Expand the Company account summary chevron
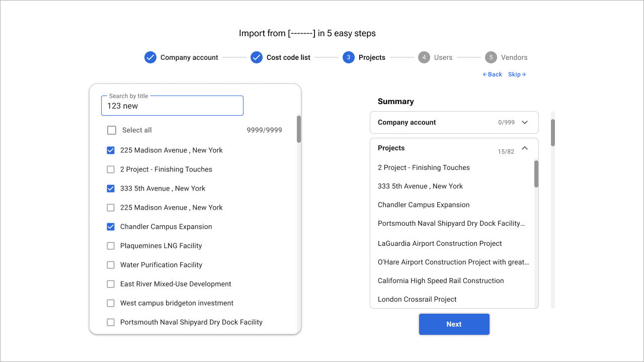This screenshot has height=362, width=644. 525,122
